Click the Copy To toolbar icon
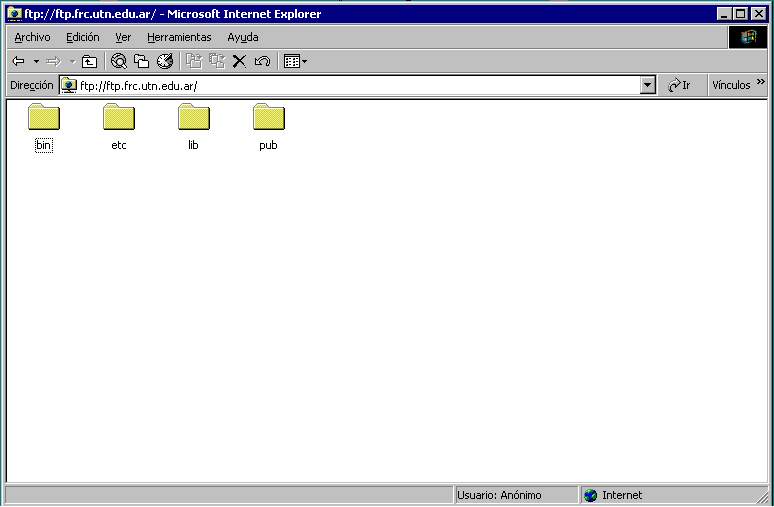Screen dimensions: 774x507 [217, 61]
